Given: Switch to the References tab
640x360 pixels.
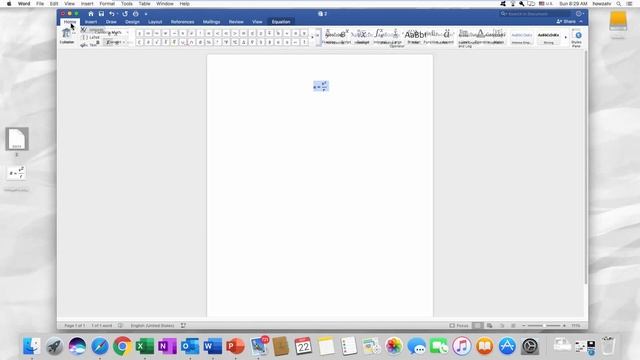Looking at the screenshot, I should [182, 22].
